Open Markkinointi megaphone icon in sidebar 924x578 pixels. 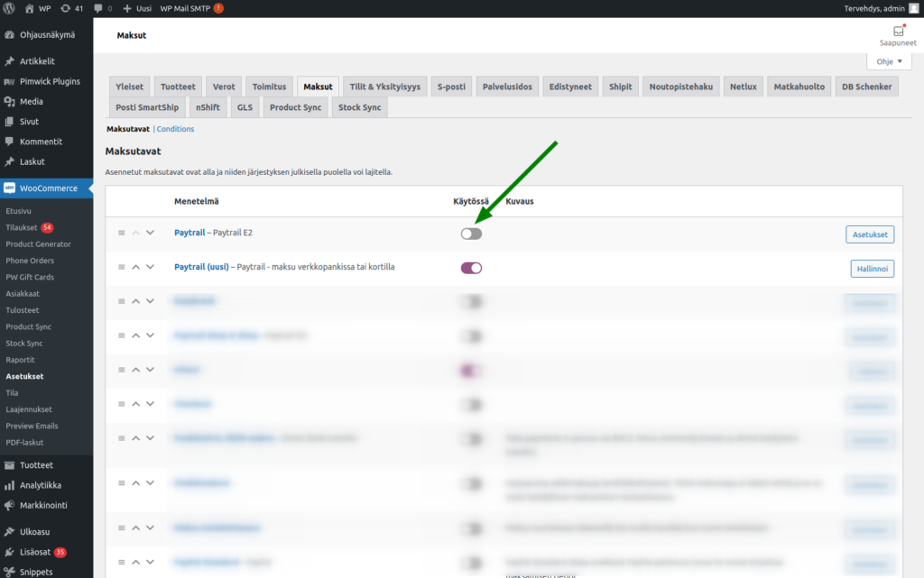[9, 505]
